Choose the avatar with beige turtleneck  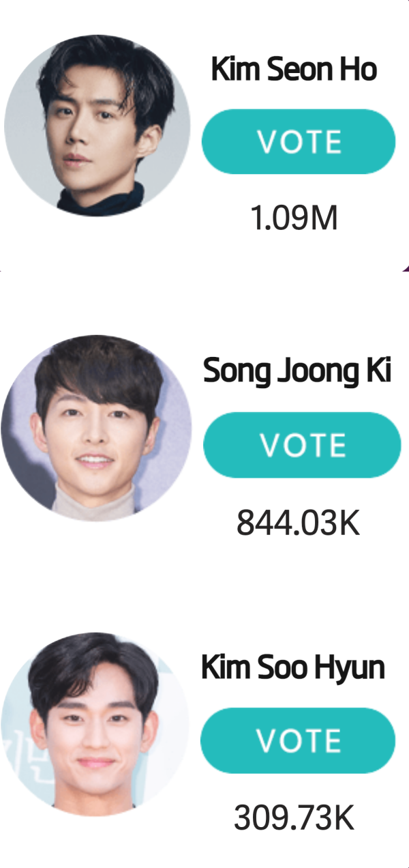[x=96, y=429]
